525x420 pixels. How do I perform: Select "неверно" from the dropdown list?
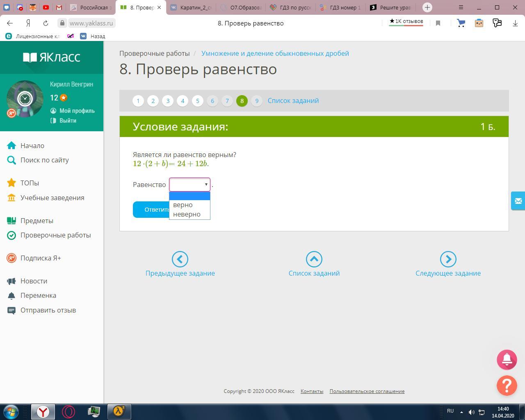(x=189, y=214)
